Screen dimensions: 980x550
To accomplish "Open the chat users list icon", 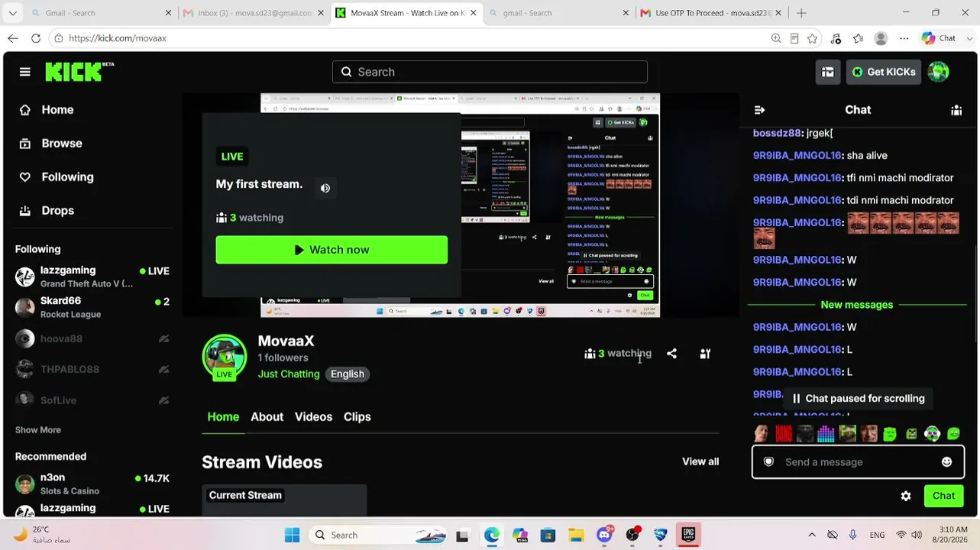I will (956, 110).
